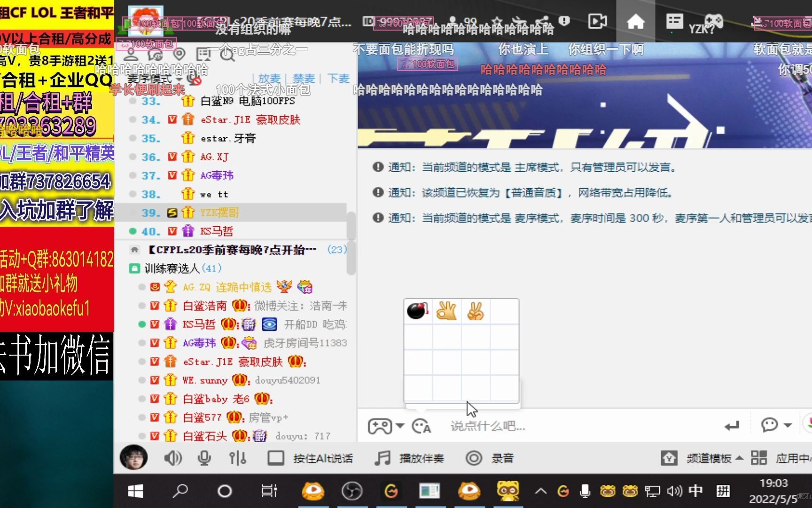Viewport: 812px width, 508px height.
Task: Click your user avatar in the bottom bar
Action: [134, 458]
